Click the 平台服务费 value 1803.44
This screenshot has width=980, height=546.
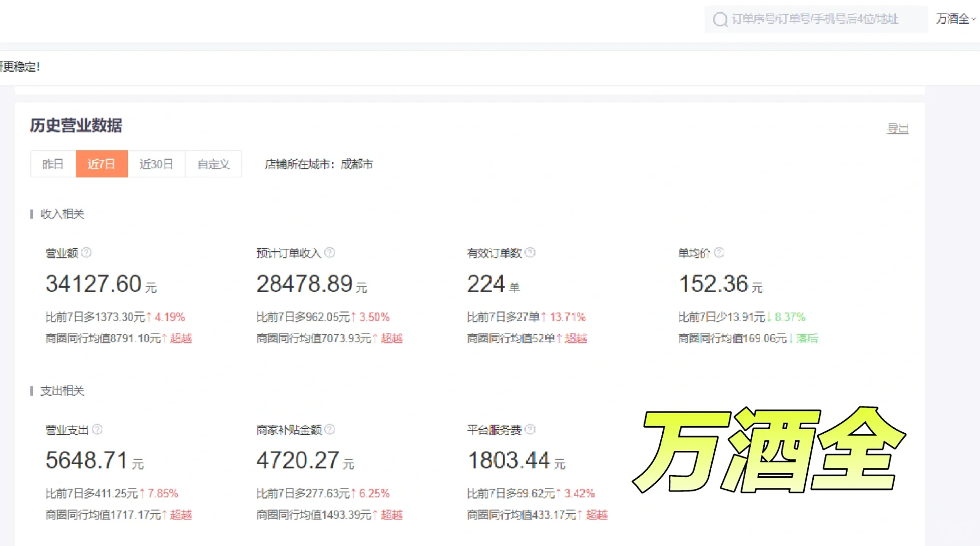coord(508,461)
